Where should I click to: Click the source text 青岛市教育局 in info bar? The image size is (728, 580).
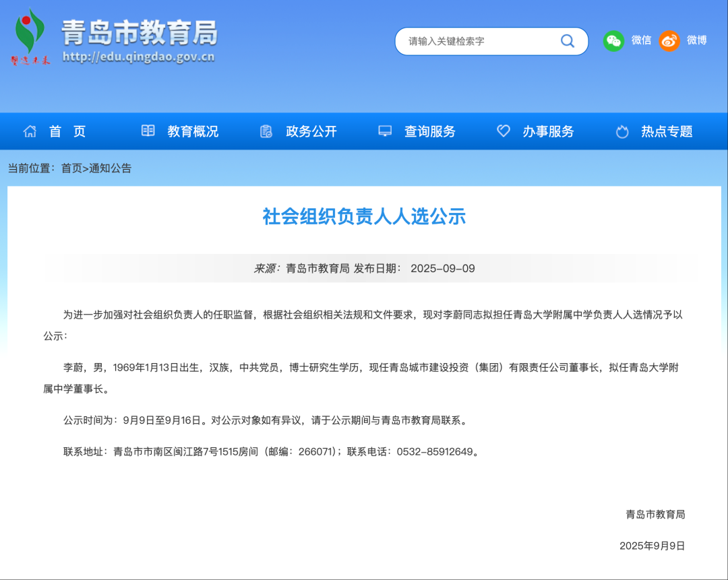tap(317, 268)
